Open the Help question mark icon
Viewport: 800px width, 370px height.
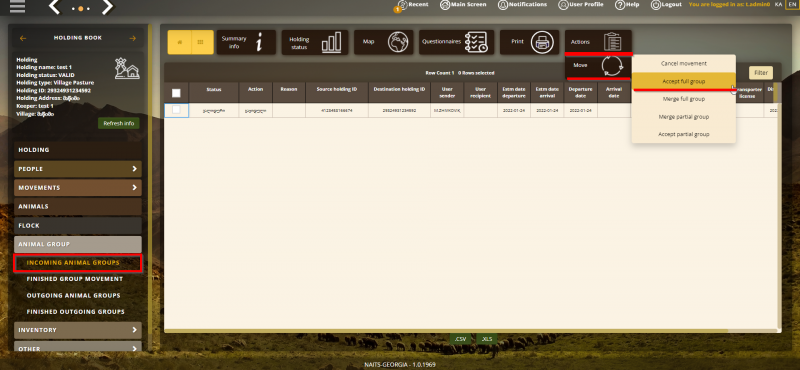coord(620,5)
